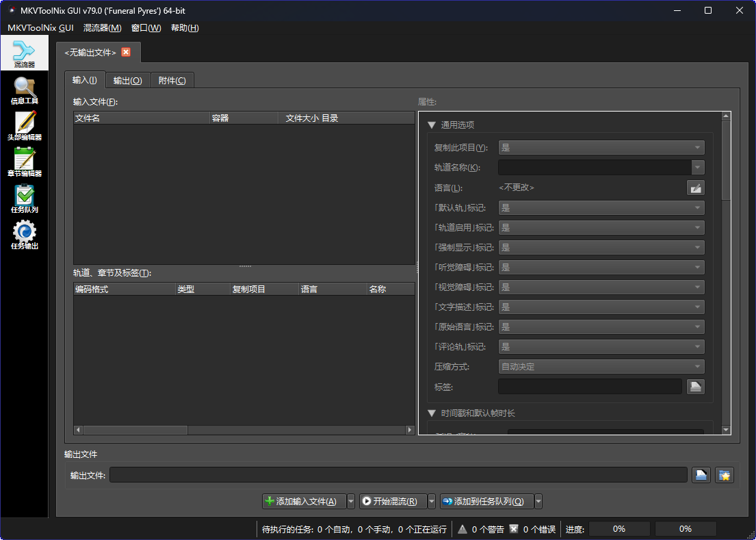Open the 章节编辑器 chapter editor
Viewport: 756px width, 540px height.
(x=24, y=162)
